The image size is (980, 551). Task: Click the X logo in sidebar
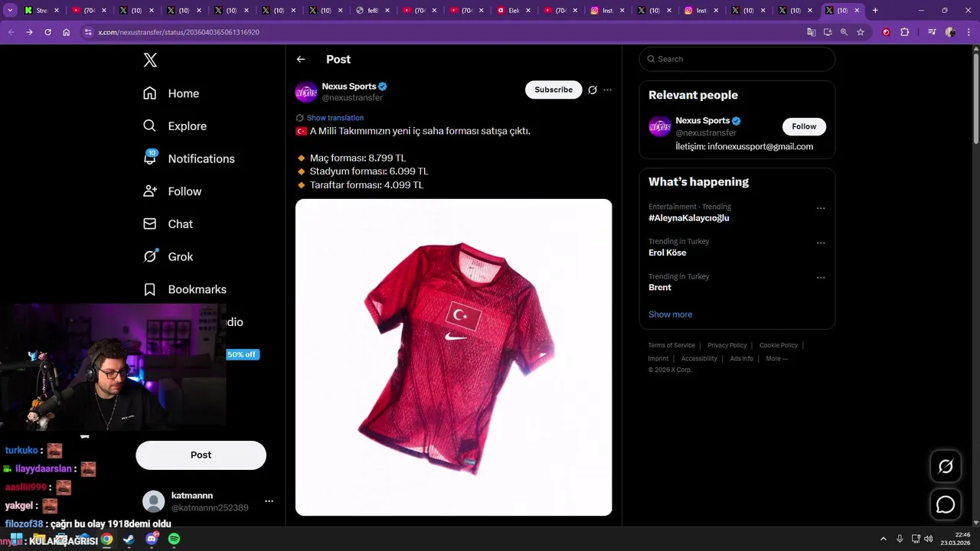pyautogui.click(x=150, y=60)
